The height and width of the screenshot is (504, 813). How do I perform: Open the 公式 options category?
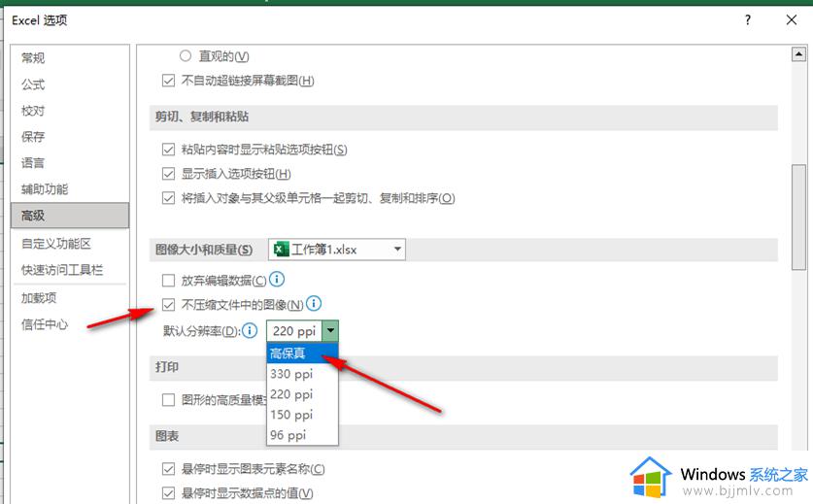[70, 84]
